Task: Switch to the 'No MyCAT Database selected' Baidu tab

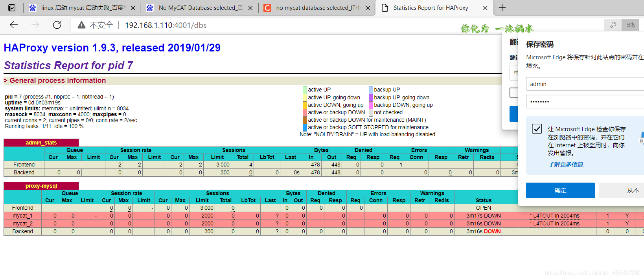Action: [x=200, y=8]
